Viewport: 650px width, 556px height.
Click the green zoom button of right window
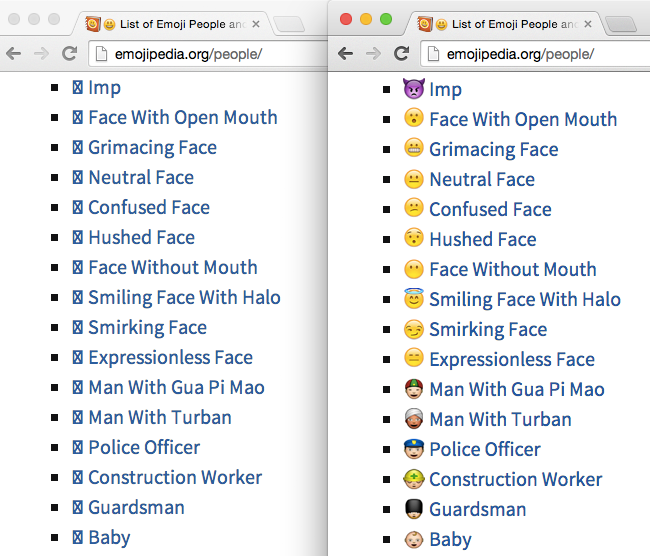coord(386,19)
